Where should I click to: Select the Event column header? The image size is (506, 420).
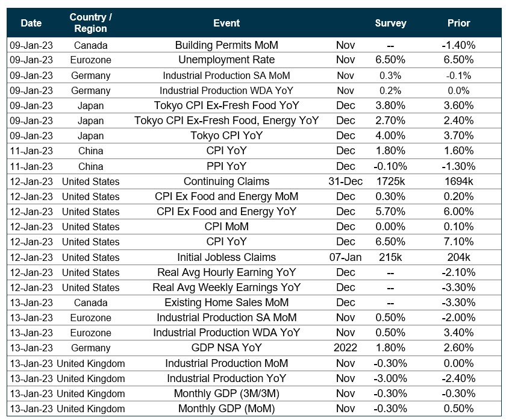click(226, 23)
